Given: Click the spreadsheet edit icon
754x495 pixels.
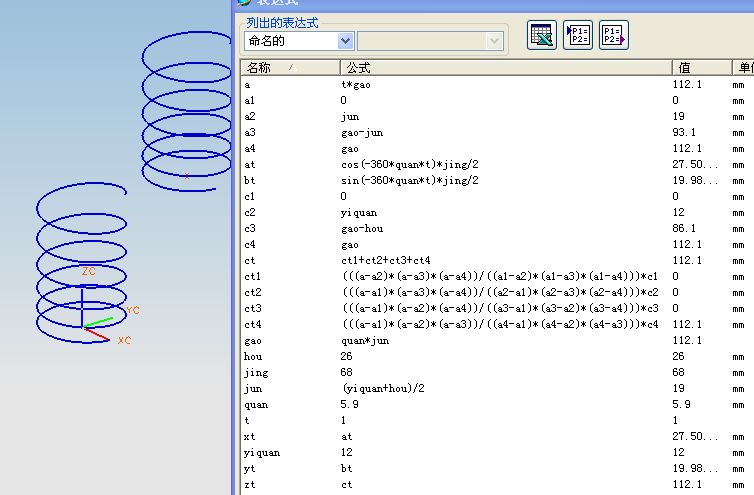Looking at the screenshot, I should (x=541, y=35).
